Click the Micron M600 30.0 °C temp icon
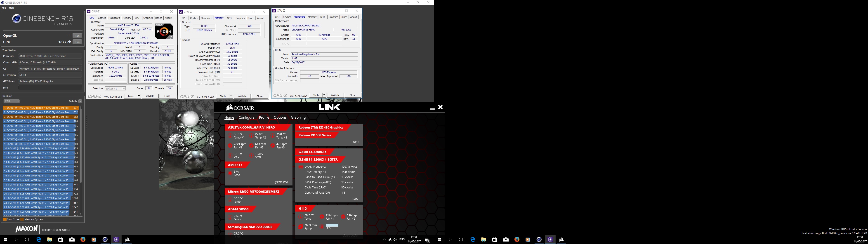868x244 pixels. click(x=230, y=200)
